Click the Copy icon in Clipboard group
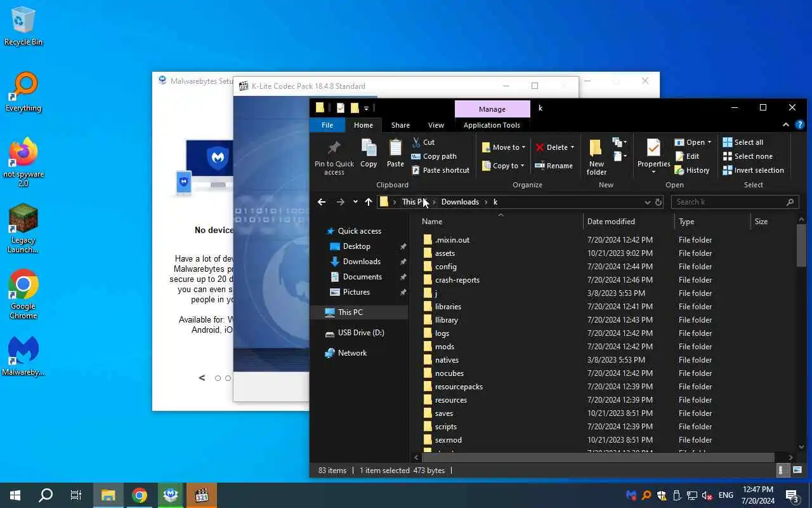This screenshot has height=508, width=812. [369, 153]
